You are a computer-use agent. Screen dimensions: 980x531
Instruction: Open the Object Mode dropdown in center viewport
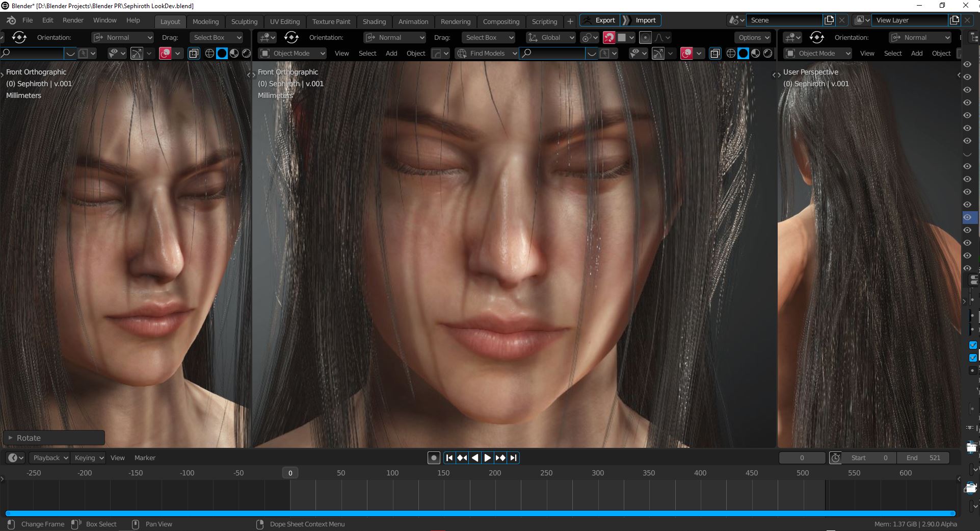(293, 53)
